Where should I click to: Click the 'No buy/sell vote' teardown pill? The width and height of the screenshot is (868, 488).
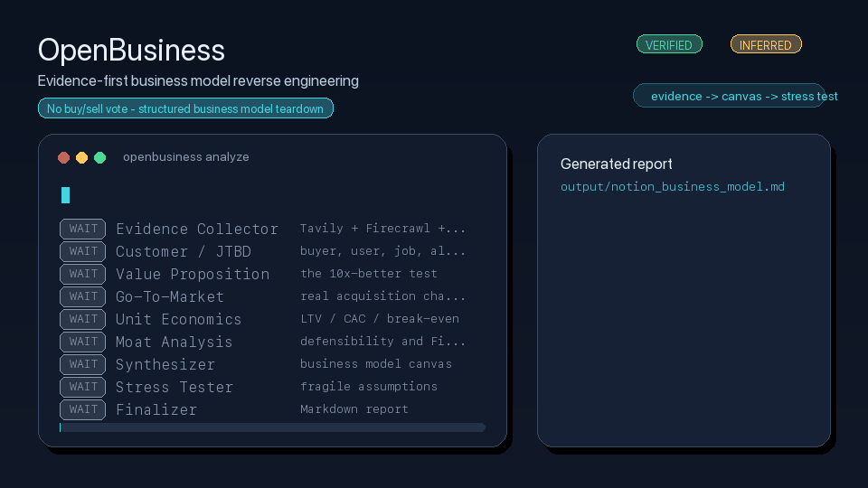185,108
